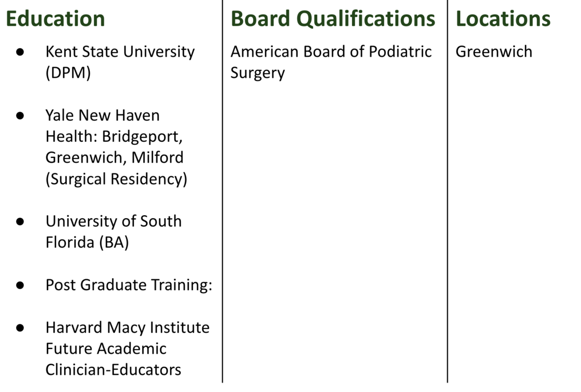The image size is (581, 392).
Task: Click the bullet before Post Graduate Training
Action: pos(20,285)
